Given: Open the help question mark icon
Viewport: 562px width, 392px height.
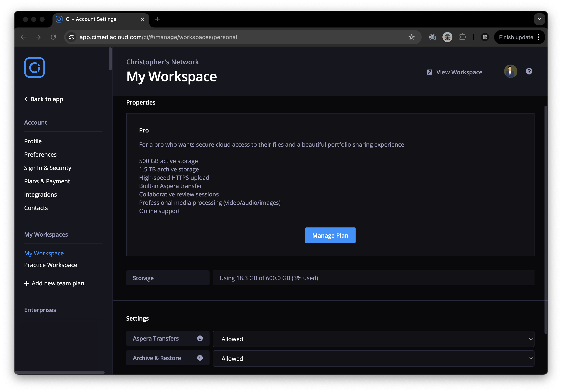Looking at the screenshot, I should click(529, 71).
